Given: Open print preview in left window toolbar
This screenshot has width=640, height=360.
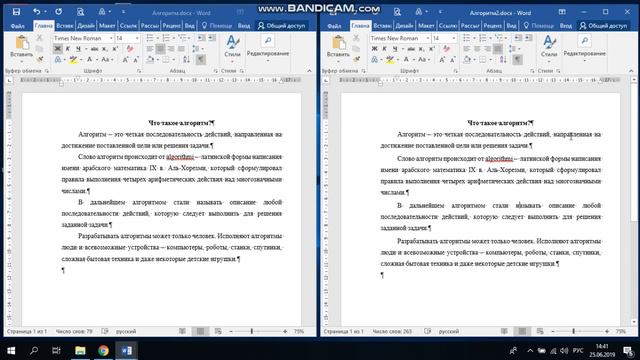Looking at the screenshot, I should [80, 12].
